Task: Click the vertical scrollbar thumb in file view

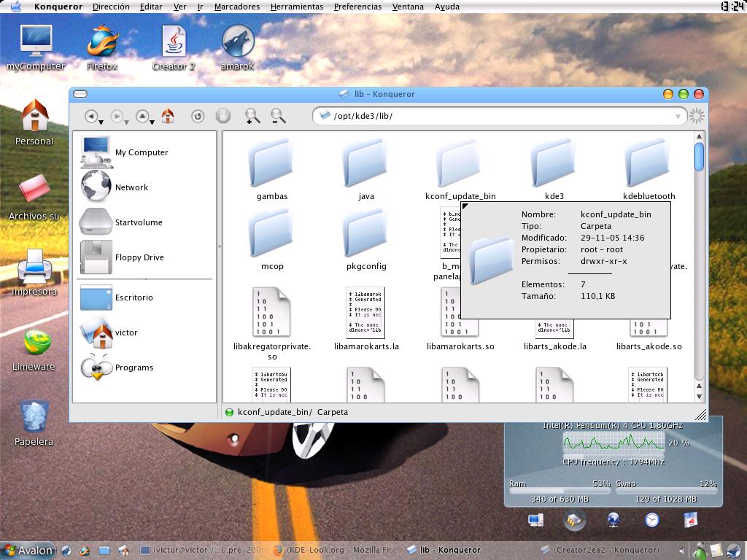Action: tap(699, 156)
